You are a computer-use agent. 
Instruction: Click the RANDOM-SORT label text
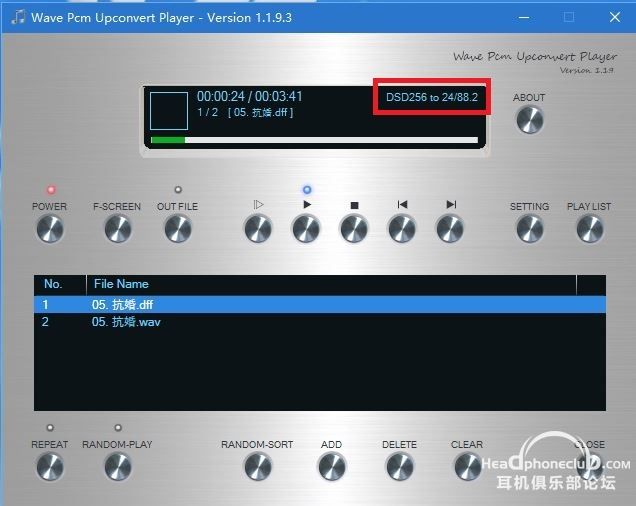click(257, 445)
